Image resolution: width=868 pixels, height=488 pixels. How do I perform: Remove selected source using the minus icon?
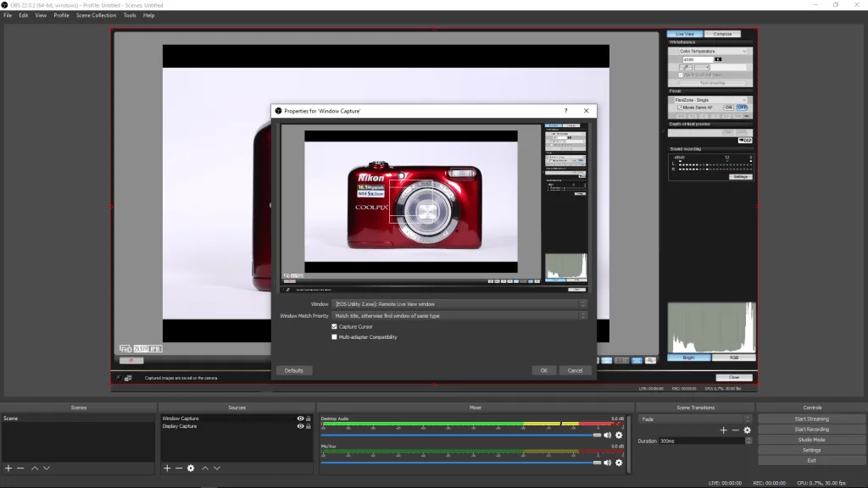pyautogui.click(x=178, y=468)
